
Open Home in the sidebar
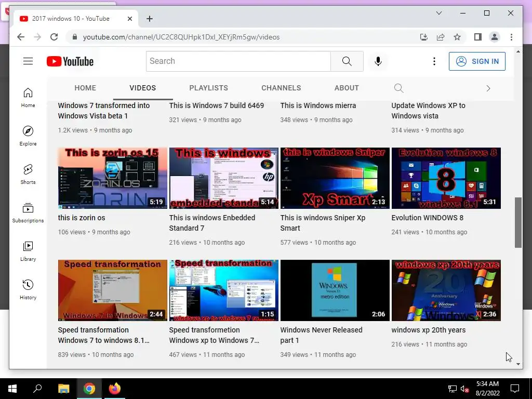[x=28, y=98]
